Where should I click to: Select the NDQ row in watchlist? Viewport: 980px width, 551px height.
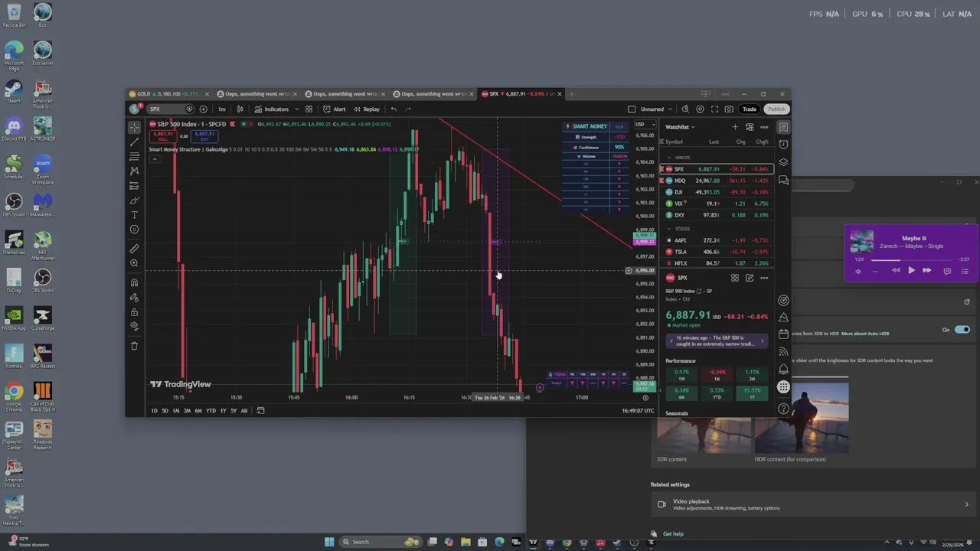717,181
